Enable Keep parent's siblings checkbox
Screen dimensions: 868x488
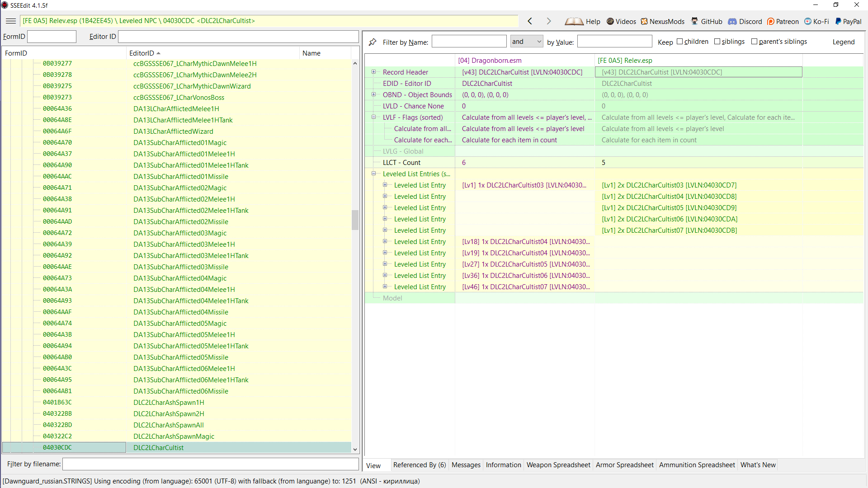[754, 42]
